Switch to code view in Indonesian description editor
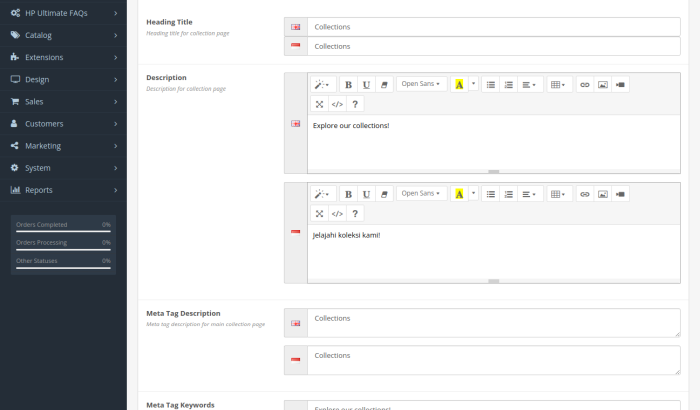This screenshot has height=410, width=700. (337, 213)
